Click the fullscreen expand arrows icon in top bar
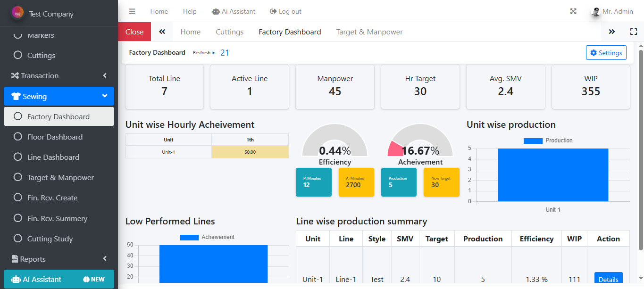The width and height of the screenshot is (644, 289). [573, 11]
